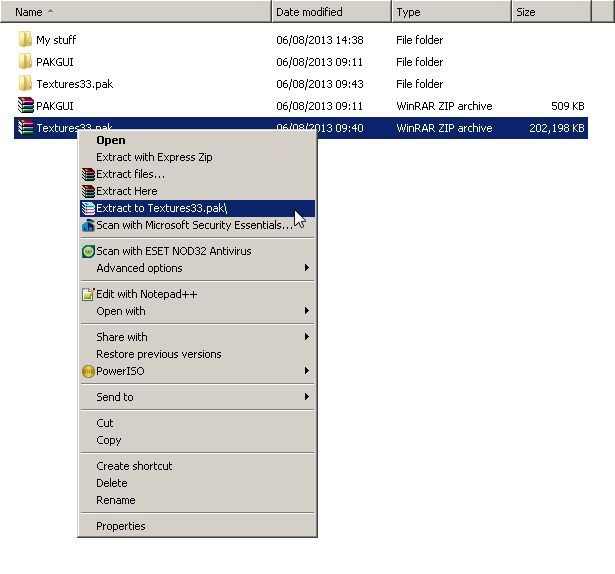
Task: Choose Cut from the context menu
Action: 197,423
